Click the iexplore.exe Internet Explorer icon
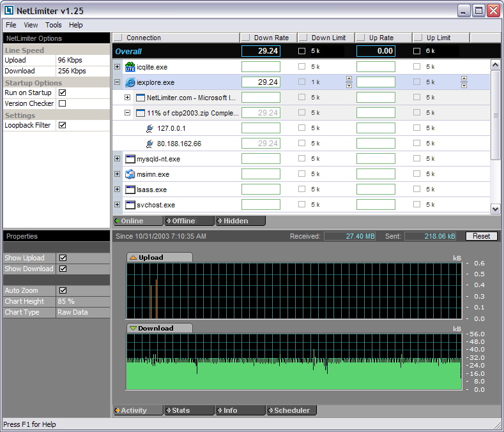The height and width of the screenshot is (432, 504). click(130, 82)
